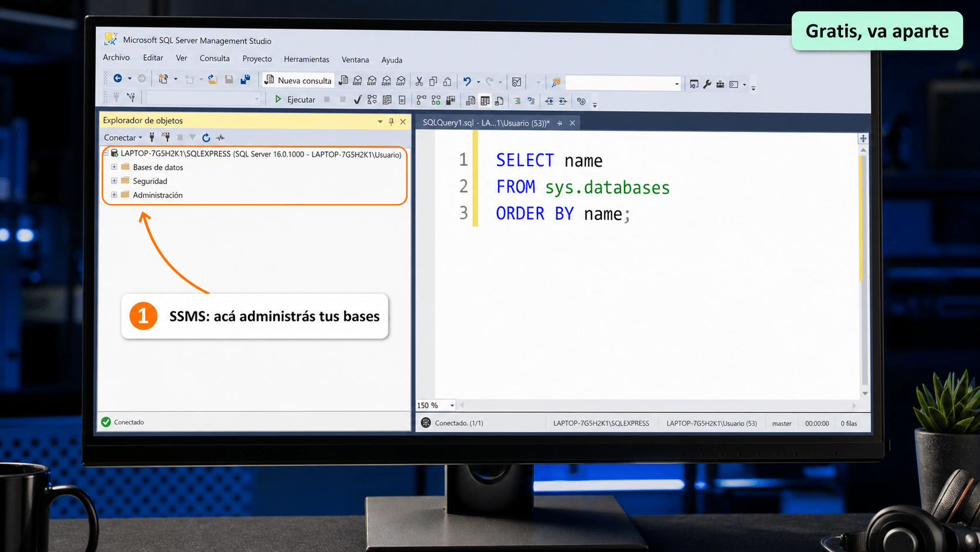Click Change Connection icon in SQL toolbar

131,97
